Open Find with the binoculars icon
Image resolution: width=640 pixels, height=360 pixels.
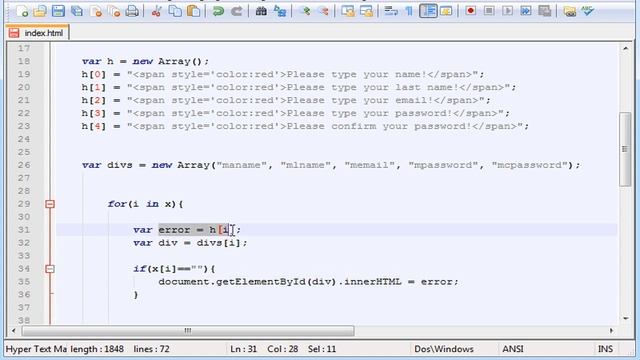[x=261, y=11]
